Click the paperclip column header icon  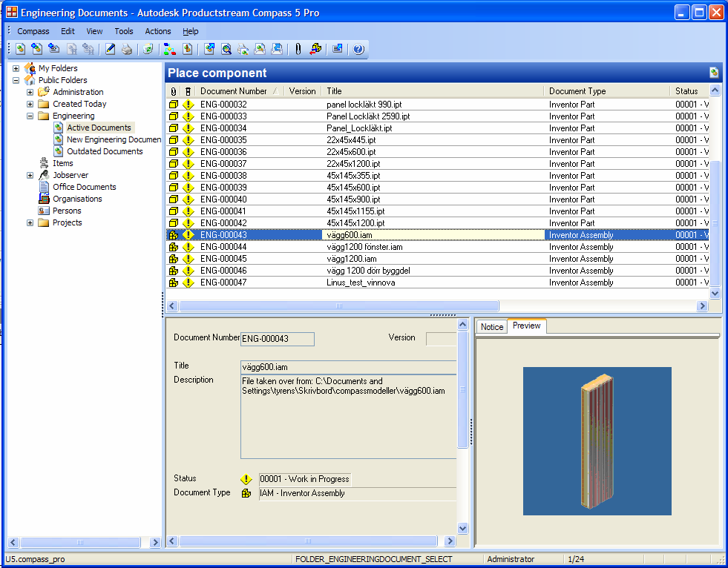coord(174,91)
